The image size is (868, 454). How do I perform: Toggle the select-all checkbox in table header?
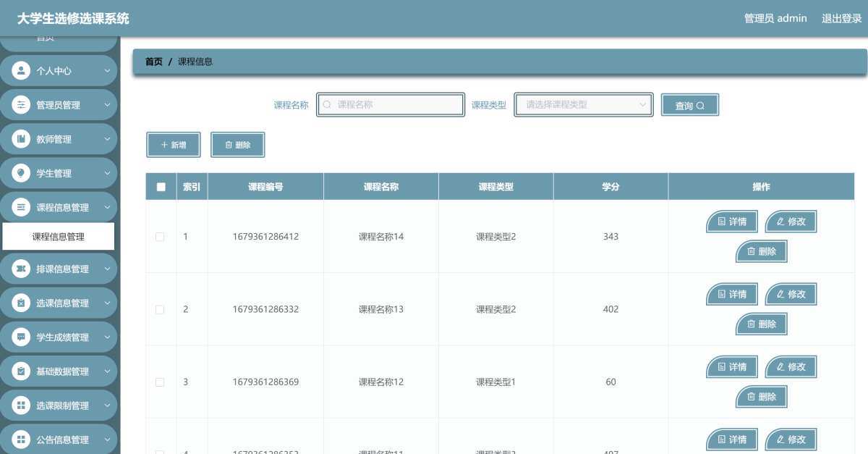[161, 187]
